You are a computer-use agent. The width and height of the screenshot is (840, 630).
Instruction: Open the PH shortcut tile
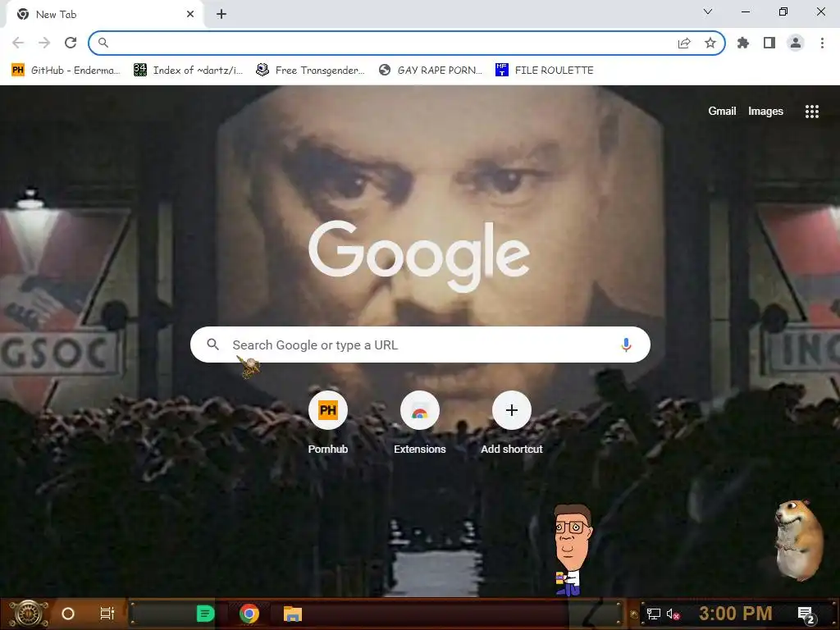(x=328, y=422)
